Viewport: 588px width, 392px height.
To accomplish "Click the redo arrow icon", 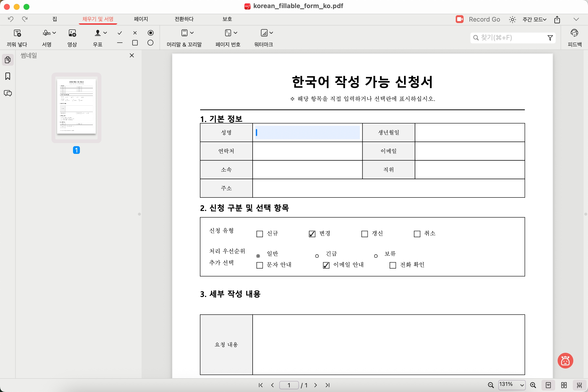I will [25, 19].
